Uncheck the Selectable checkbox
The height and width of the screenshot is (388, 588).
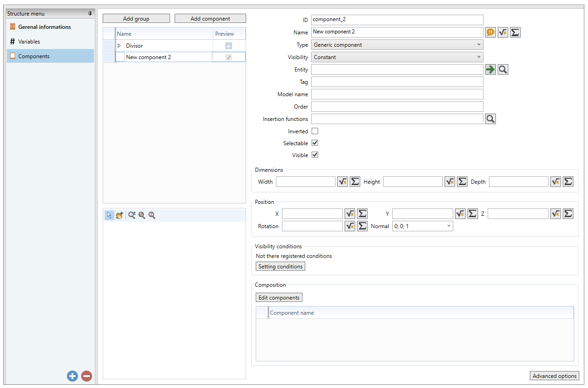coord(315,143)
